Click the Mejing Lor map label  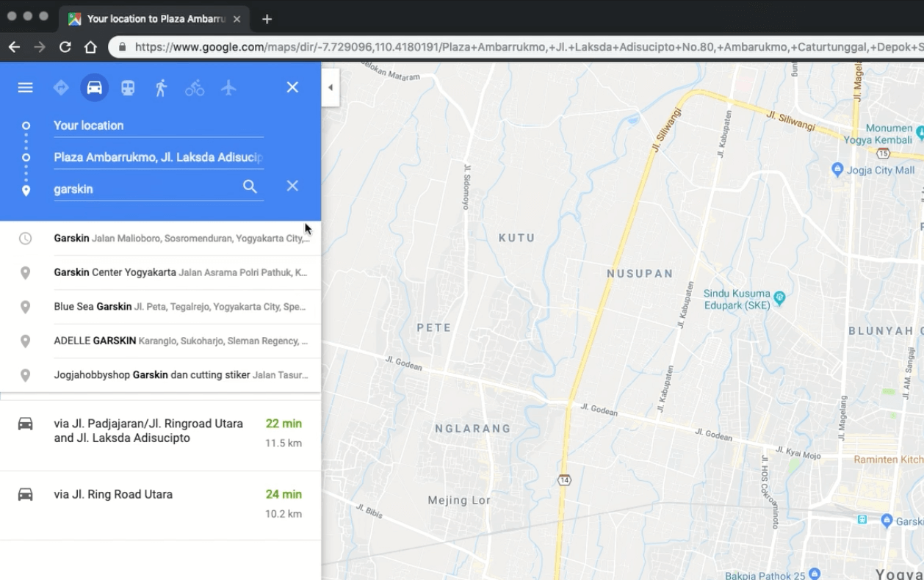coord(459,500)
